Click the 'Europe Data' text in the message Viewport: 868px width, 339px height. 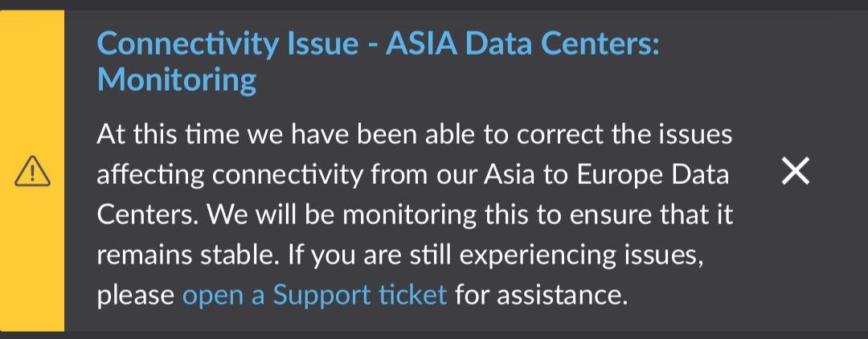click(652, 175)
